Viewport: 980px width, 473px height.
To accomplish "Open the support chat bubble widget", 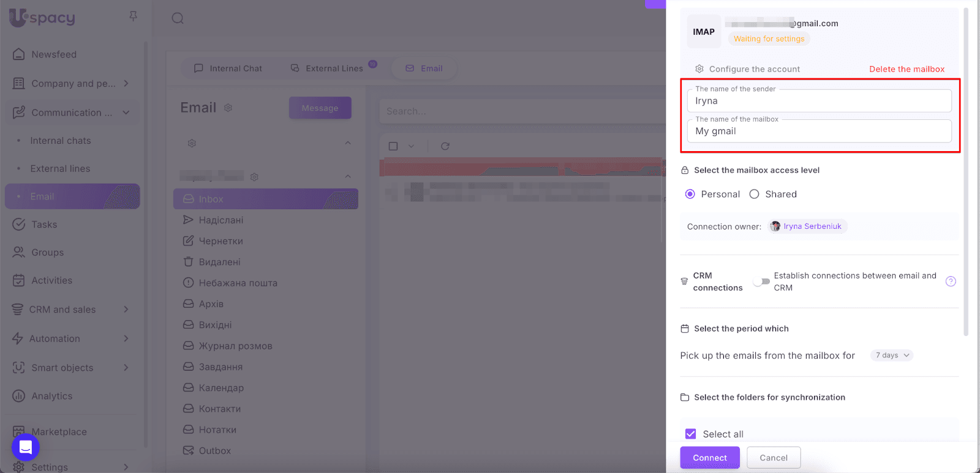I will tap(26, 447).
